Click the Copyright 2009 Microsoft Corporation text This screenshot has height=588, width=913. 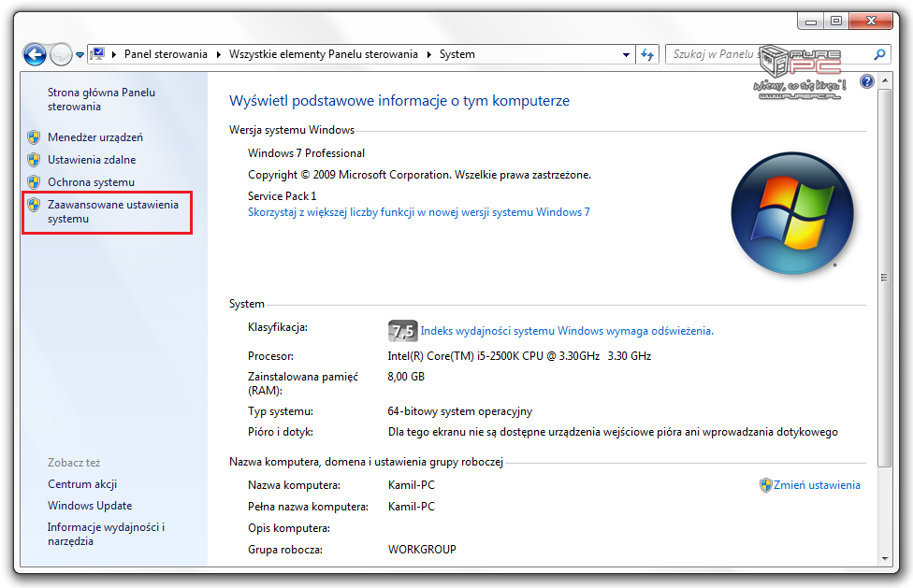[x=419, y=175]
